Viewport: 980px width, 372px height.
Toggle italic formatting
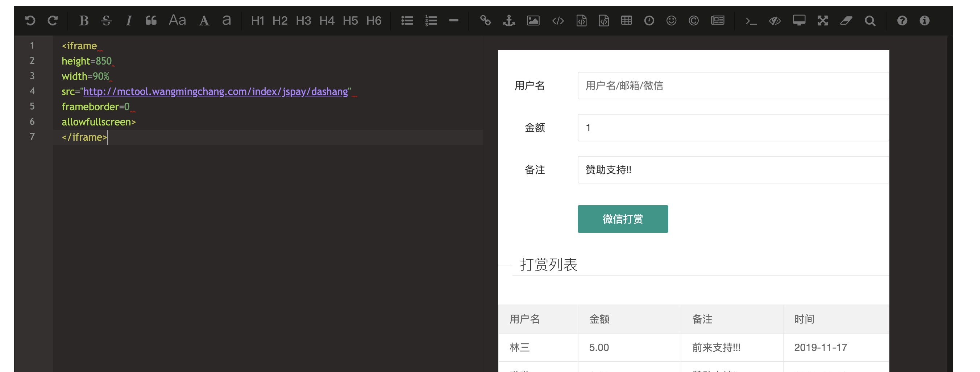point(129,21)
